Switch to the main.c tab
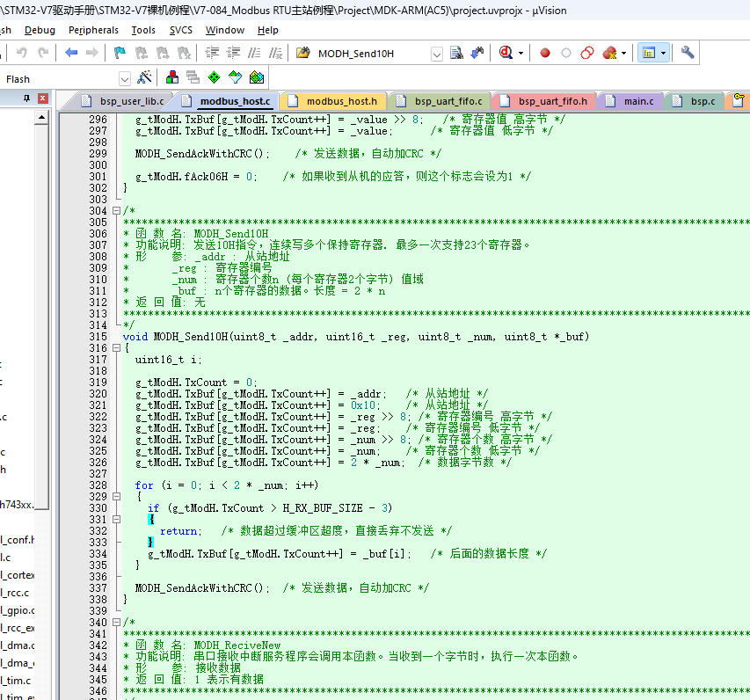Image resolution: width=750 pixels, height=700 pixels. coord(630,101)
